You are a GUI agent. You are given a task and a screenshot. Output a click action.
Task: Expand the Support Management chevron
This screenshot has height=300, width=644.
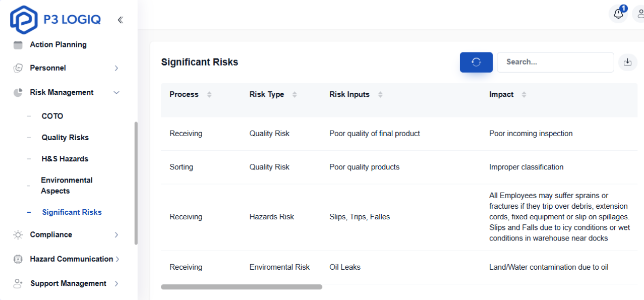point(116,283)
